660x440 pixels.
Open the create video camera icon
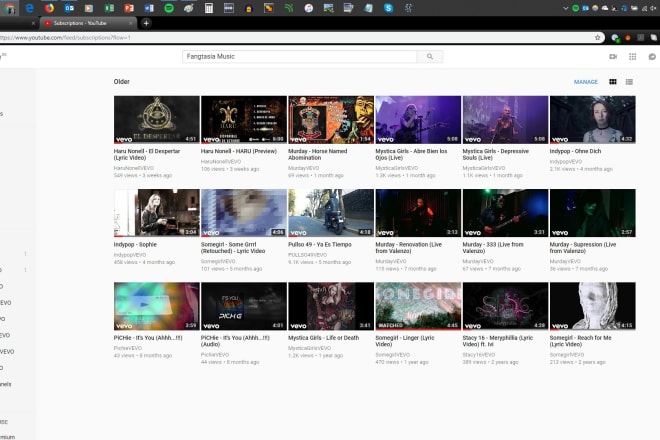click(613, 57)
